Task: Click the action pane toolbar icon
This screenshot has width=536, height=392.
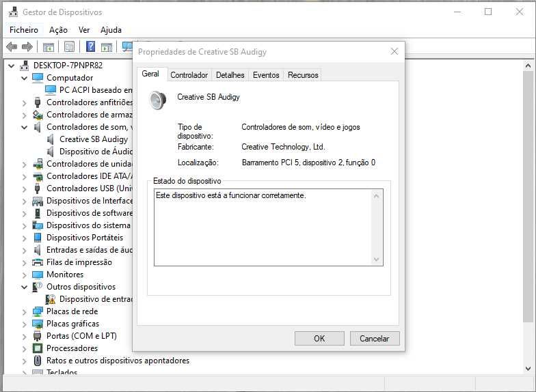Action: click(107, 46)
